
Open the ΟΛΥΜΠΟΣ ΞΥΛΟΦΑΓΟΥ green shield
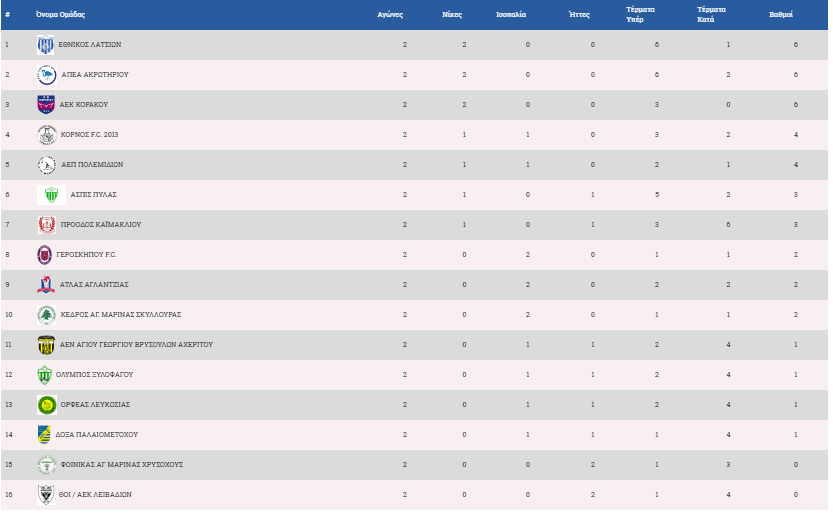[45, 375]
